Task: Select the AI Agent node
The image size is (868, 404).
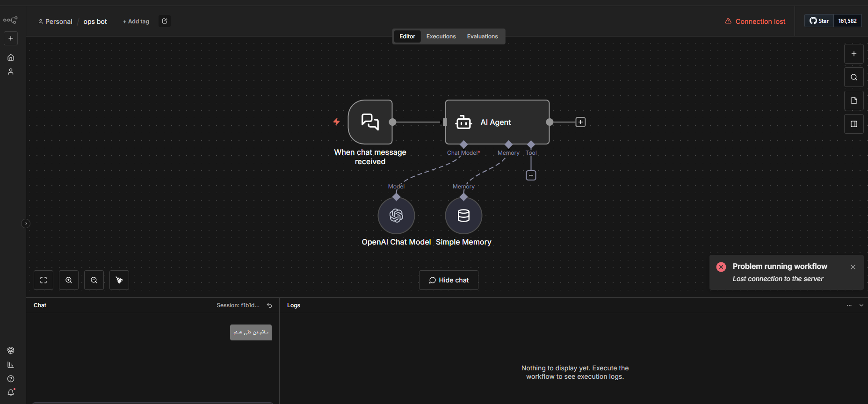Action: 497,122
